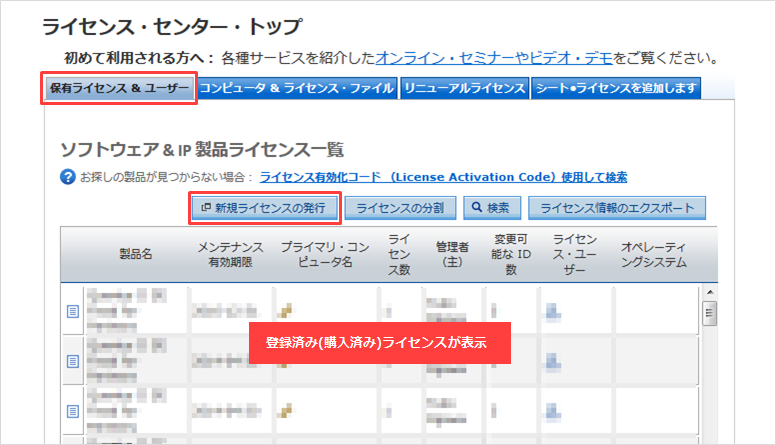Click the license user icon in second row

pyautogui.click(x=553, y=362)
